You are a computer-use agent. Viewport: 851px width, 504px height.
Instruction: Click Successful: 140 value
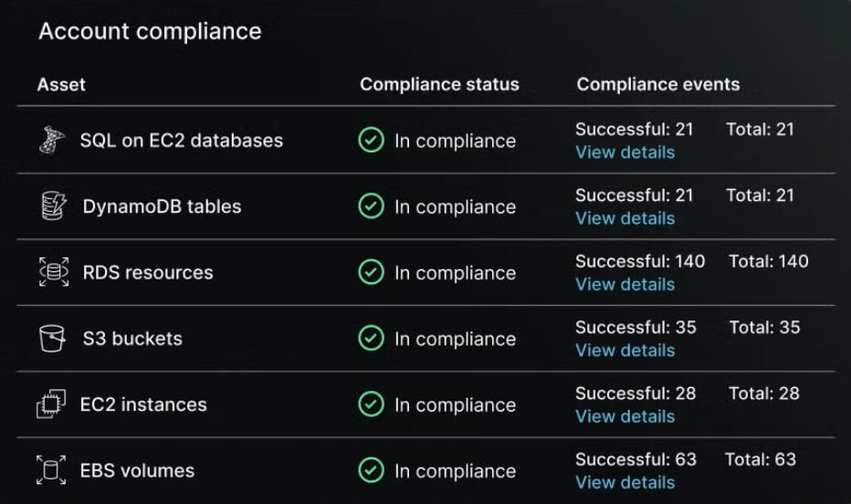[x=640, y=261]
